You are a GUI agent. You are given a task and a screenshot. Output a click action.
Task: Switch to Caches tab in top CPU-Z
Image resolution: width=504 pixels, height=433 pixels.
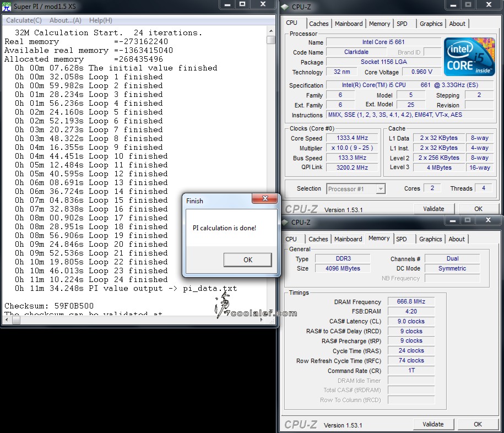tap(318, 24)
